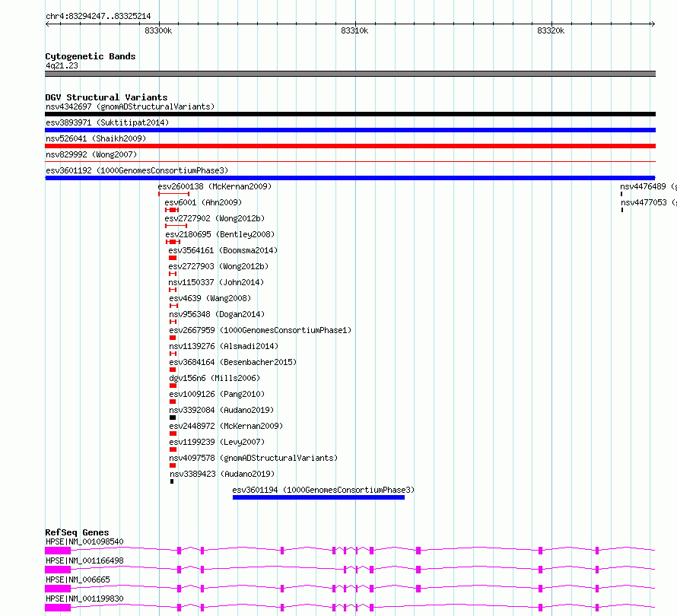Open esv3601194 (1000GenomesConsortiumPhase3) label

323,490
